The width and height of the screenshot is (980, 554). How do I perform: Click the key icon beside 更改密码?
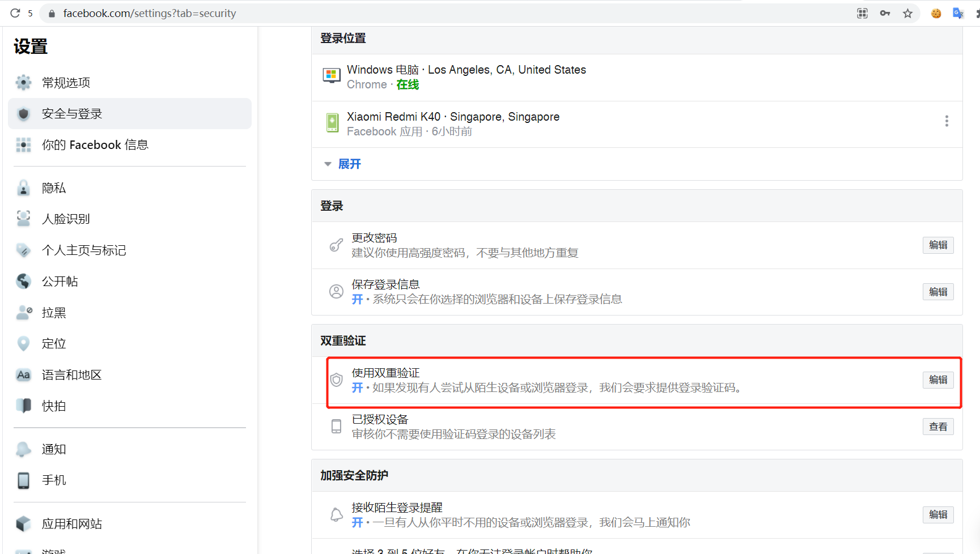336,245
